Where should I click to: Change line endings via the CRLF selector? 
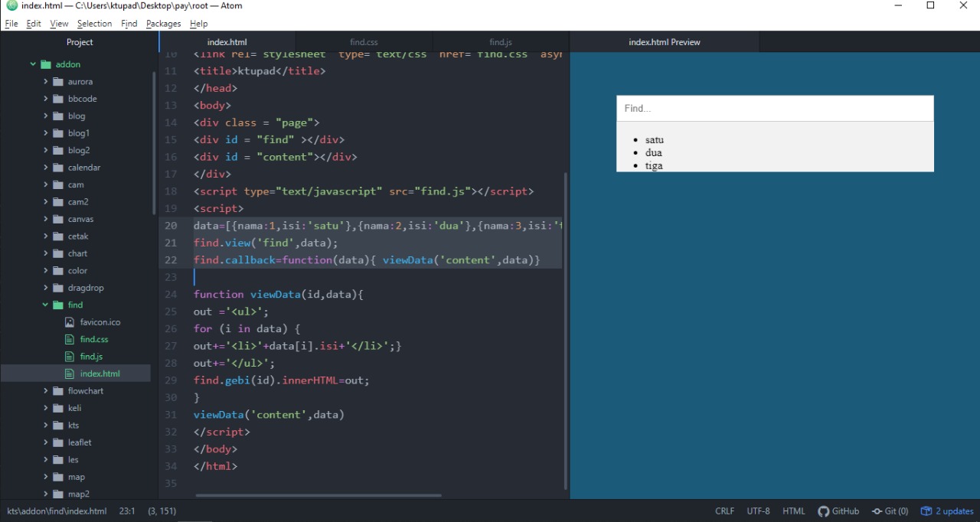click(x=724, y=511)
